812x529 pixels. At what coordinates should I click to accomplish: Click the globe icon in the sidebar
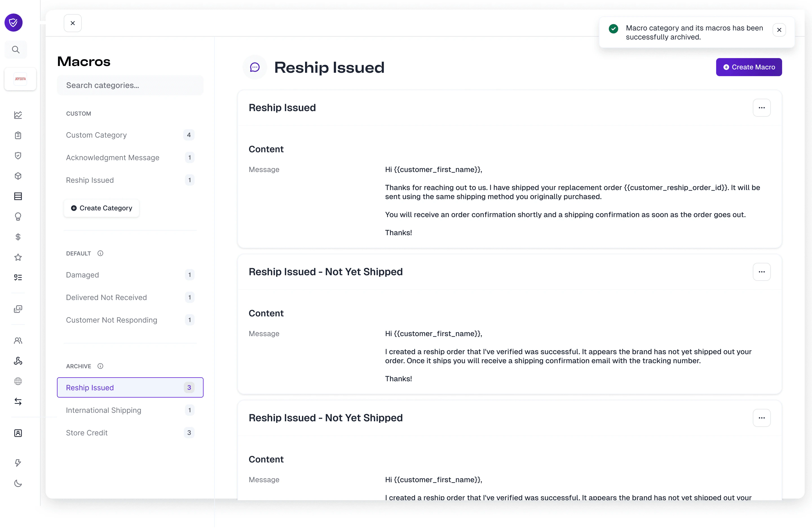tap(18, 381)
